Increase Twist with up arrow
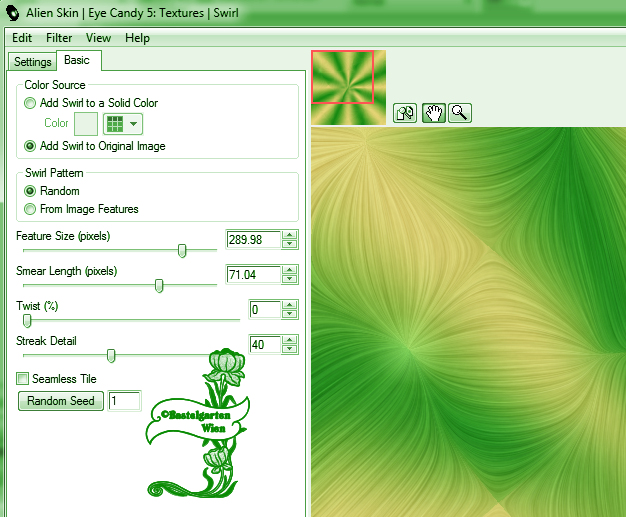 coord(290,305)
